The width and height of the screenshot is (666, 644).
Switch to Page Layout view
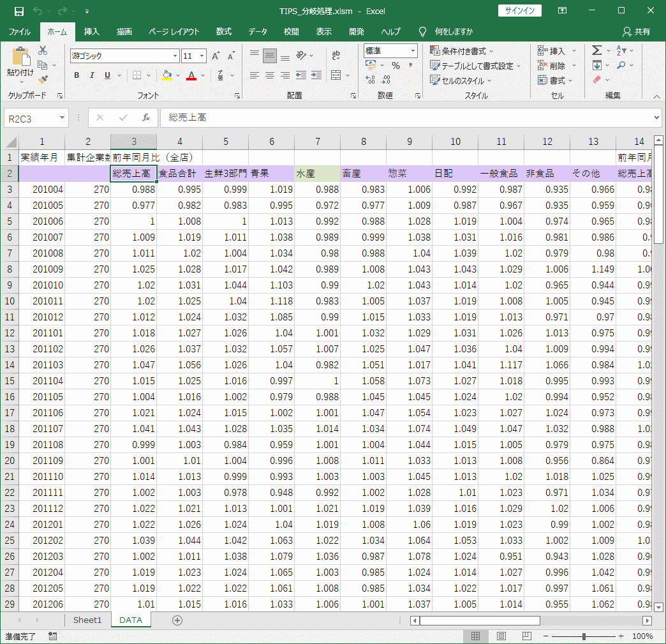pyautogui.click(x=501, y=636)
